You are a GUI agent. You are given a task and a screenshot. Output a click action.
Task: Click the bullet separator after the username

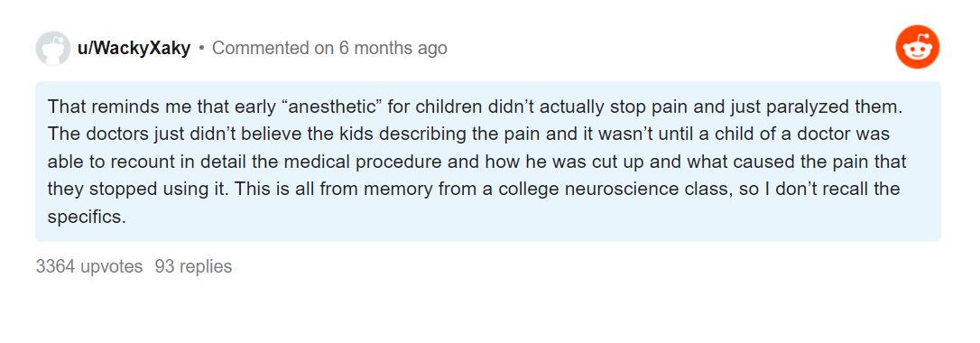tap(202, 48)
